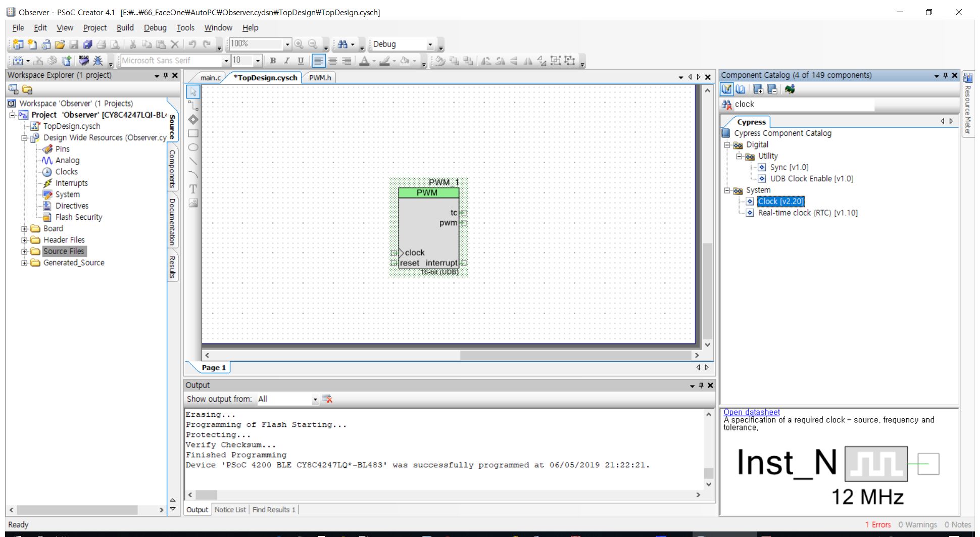Screen dimensions: 980x537
Task: Click the Debug bug icon
Action: click(x=98, y=61)
